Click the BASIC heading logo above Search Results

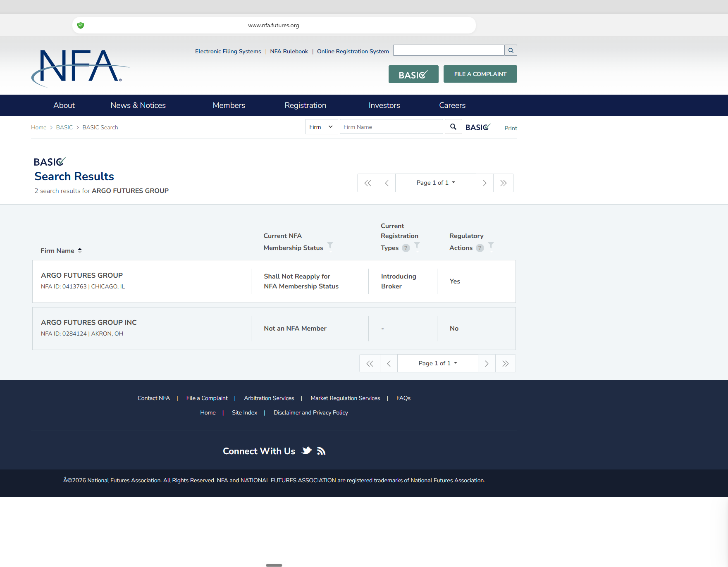[50, 162]
